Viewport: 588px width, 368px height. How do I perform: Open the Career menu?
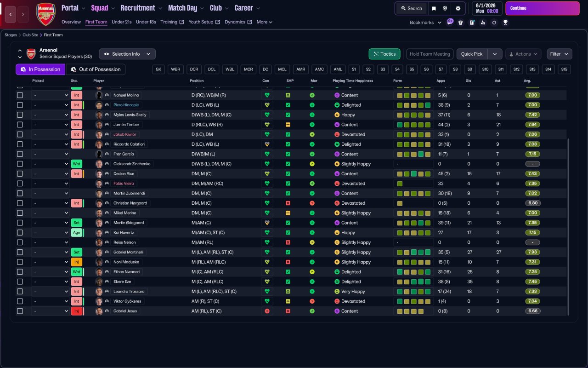tap(247, 8)
